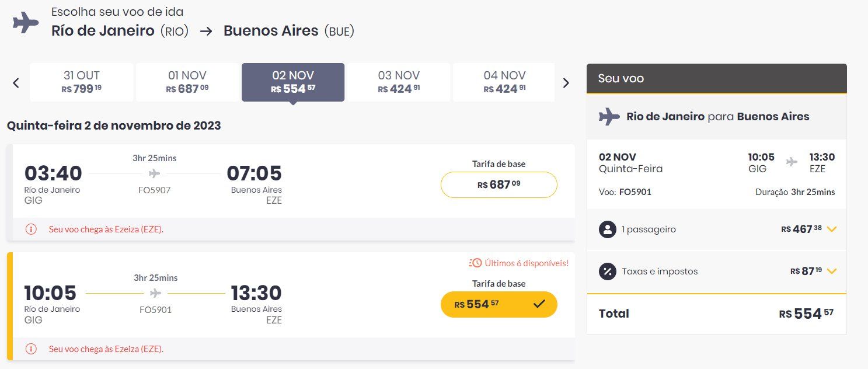Click the clock icon beside Últimos 6 disponíveis

click(475, 263)
